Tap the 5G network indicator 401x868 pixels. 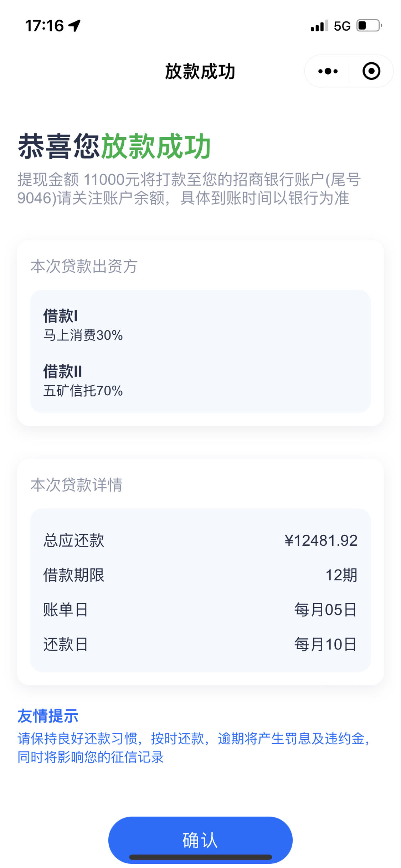click(342, 26)
